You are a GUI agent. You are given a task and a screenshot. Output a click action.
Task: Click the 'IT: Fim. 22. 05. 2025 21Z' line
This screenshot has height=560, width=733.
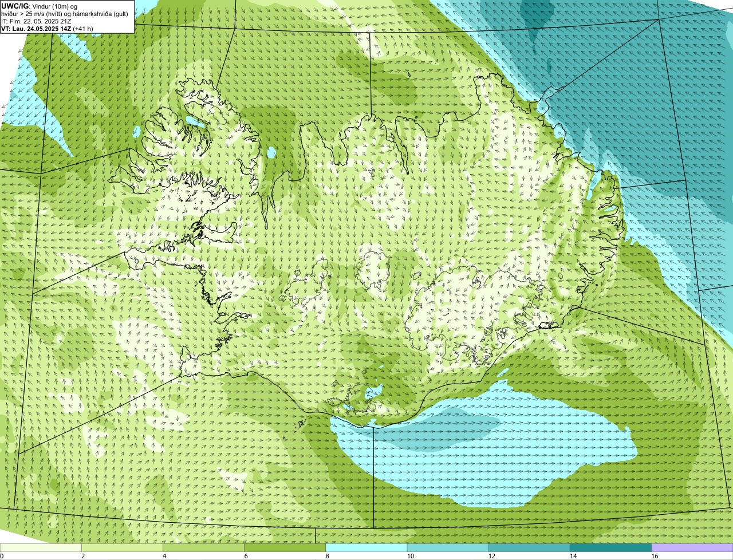click(36, 21)
